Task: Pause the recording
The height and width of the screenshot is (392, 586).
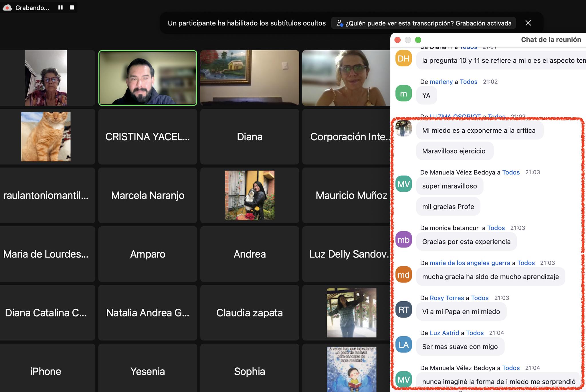Action: 60,8
